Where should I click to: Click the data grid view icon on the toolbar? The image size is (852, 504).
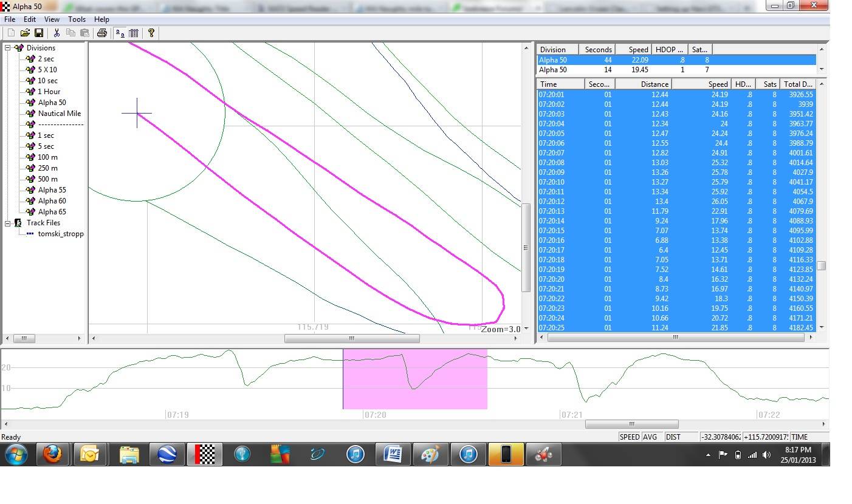coord(133,33)
